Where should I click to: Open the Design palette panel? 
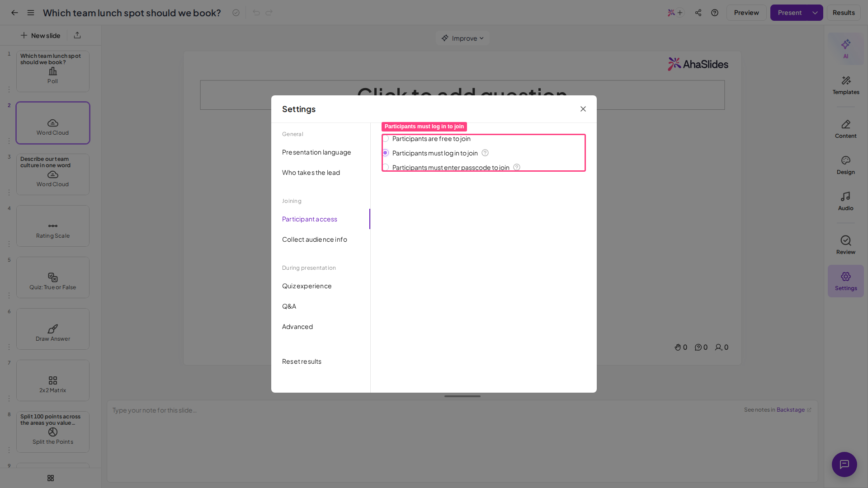coord(845,165)
